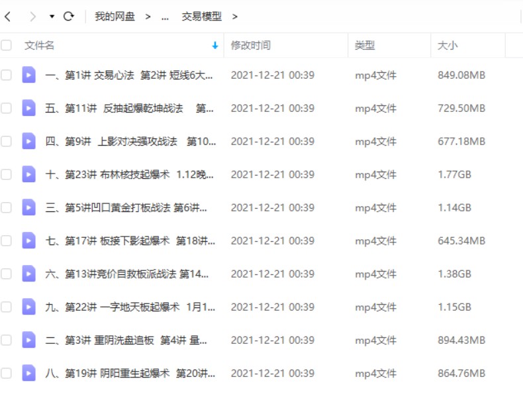Click the 1.77GB size value
This screenshot has width=523, height=420.
(x=455, y=175)
